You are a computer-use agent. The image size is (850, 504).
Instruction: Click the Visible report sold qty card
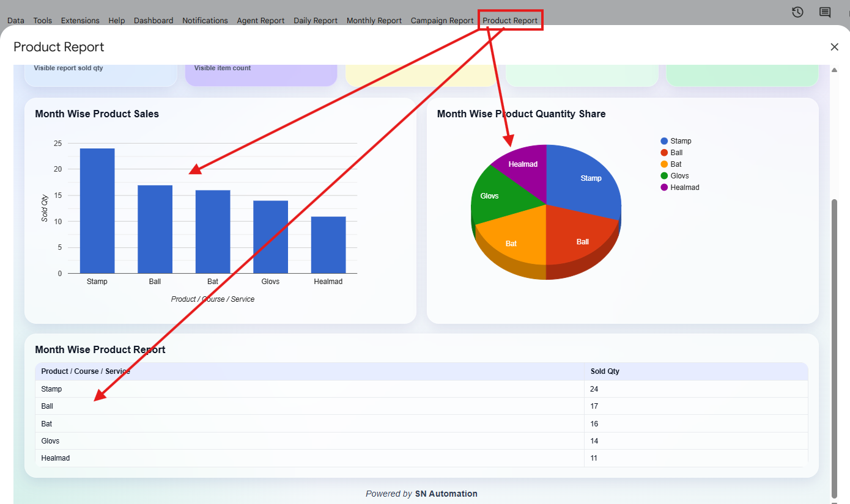[x=101, y=75]
